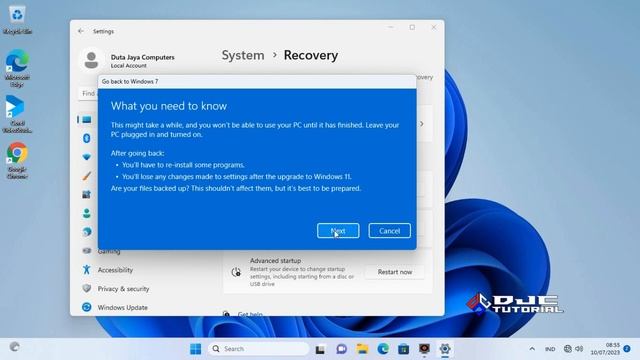Open File Explorer on the taskbar
The image size is (640, 360).
point(362,349)
